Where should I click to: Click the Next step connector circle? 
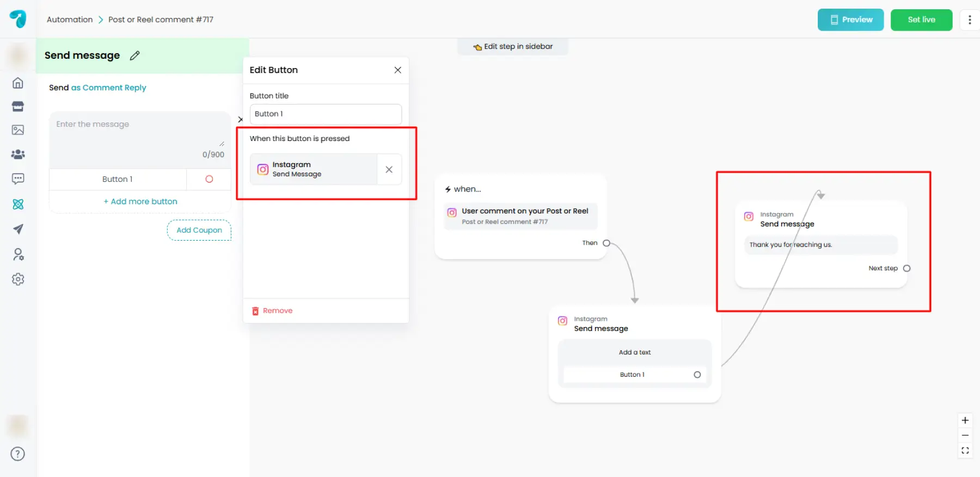[x=906, y=268]
